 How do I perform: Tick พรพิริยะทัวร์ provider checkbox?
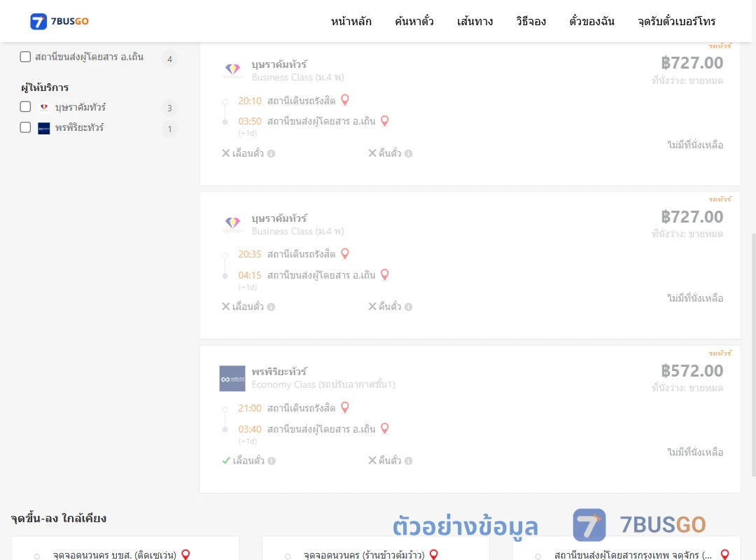(25, 127)
